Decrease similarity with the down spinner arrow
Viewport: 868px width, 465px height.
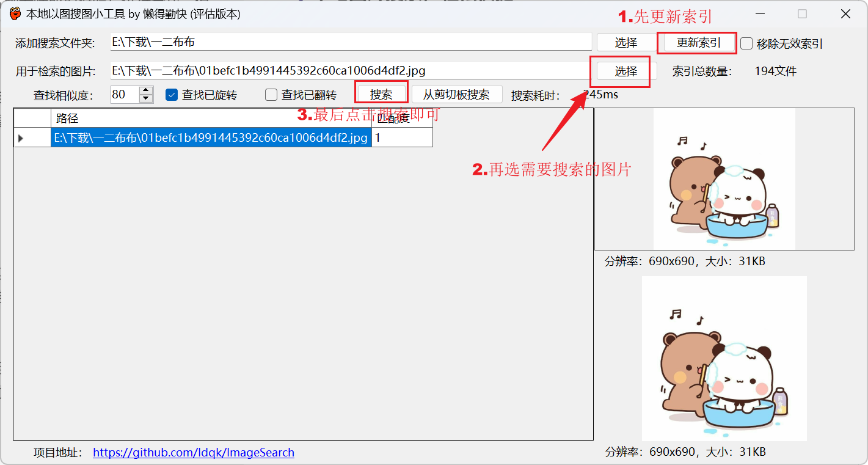[x=146, y=98]
